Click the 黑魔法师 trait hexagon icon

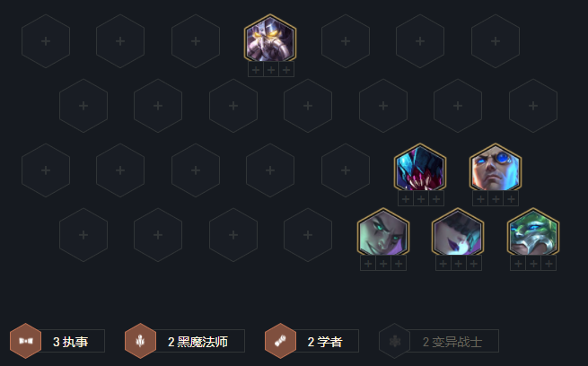141,341
